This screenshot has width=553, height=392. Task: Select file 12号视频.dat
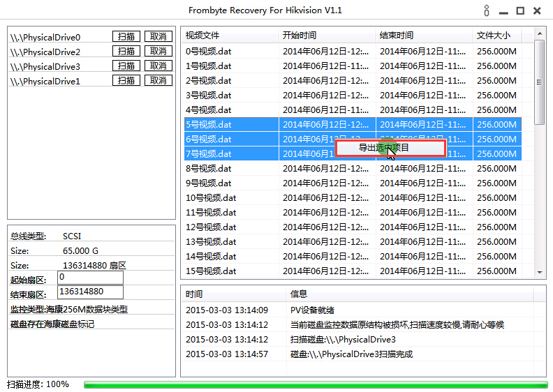[211, 227]
